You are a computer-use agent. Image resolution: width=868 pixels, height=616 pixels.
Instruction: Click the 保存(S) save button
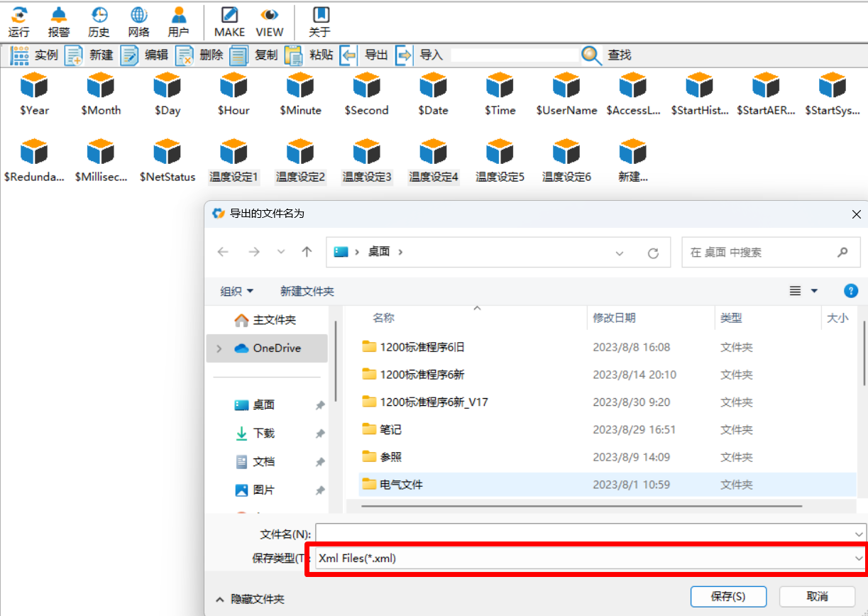click(x=728, y=596)
